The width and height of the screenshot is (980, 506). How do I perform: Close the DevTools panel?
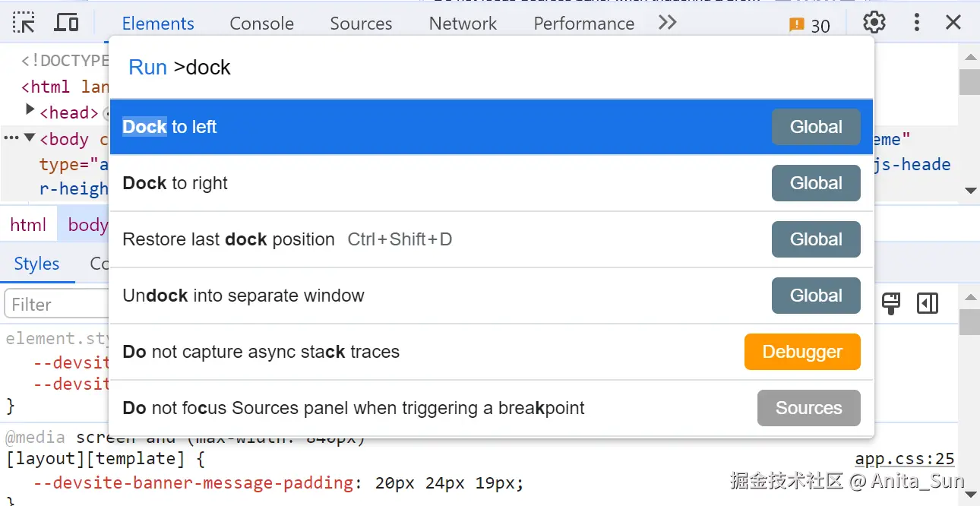coord(953,23)
